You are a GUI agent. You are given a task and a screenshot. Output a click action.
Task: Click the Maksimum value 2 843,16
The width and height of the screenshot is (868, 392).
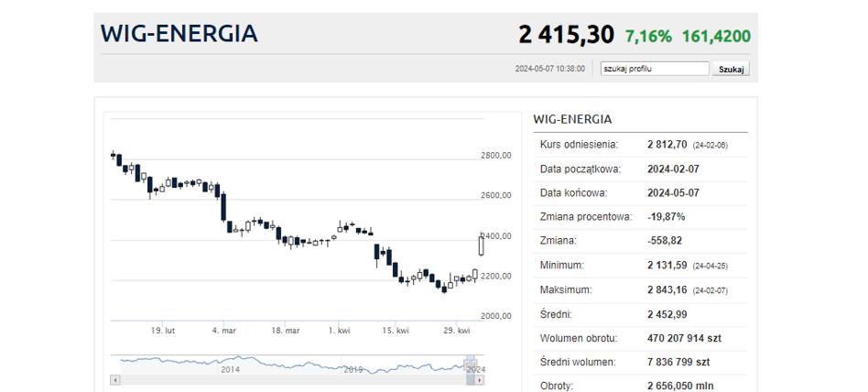tap(667, 289)
